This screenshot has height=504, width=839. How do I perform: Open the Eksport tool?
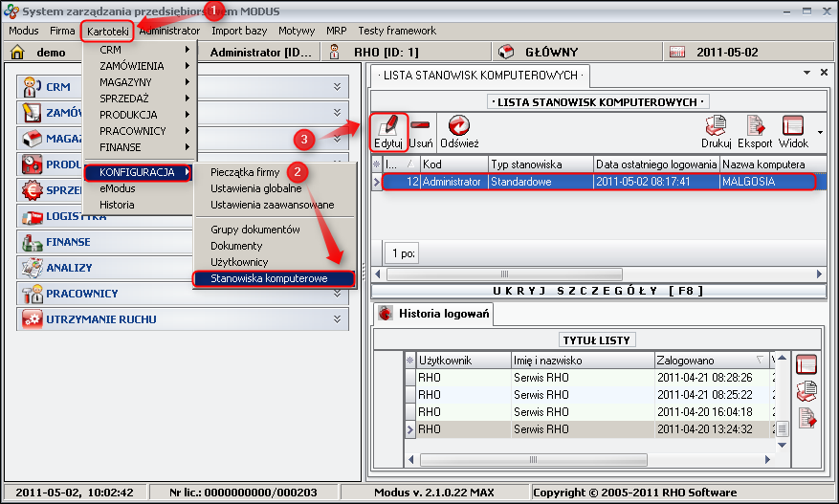click(x=755, y=126)
